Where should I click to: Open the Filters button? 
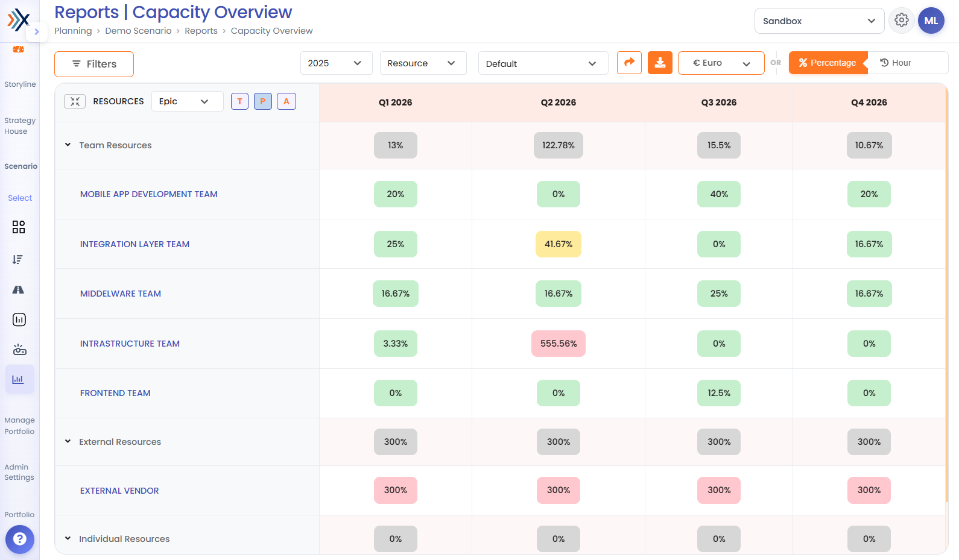point(94,64)
